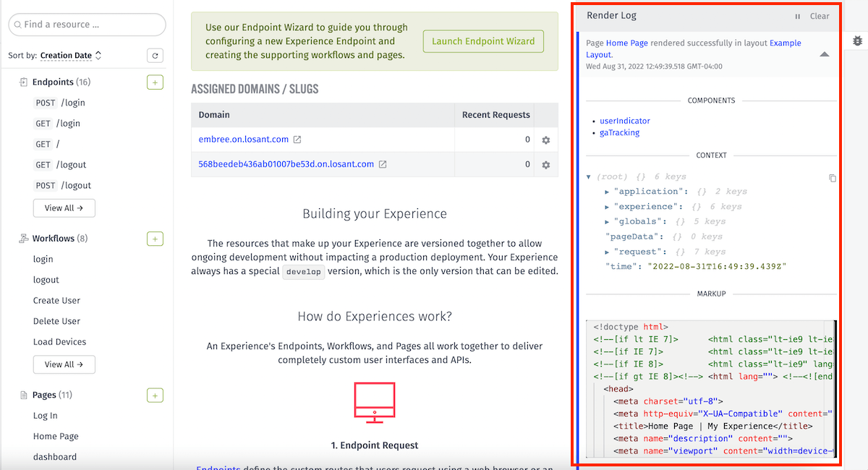This screenshot has width=868, height=470.
Task: Select the POST /logout endpoint
Action: coord(62,185)
